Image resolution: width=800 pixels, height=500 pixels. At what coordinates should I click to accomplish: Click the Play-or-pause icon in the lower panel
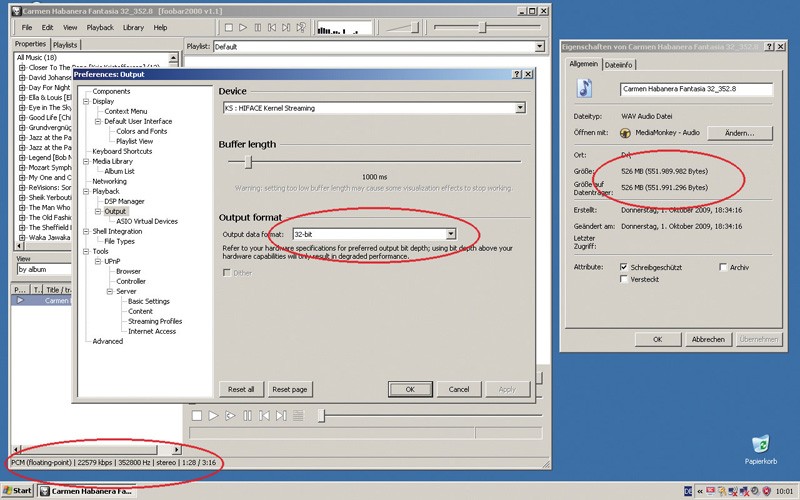click(230, 416)
